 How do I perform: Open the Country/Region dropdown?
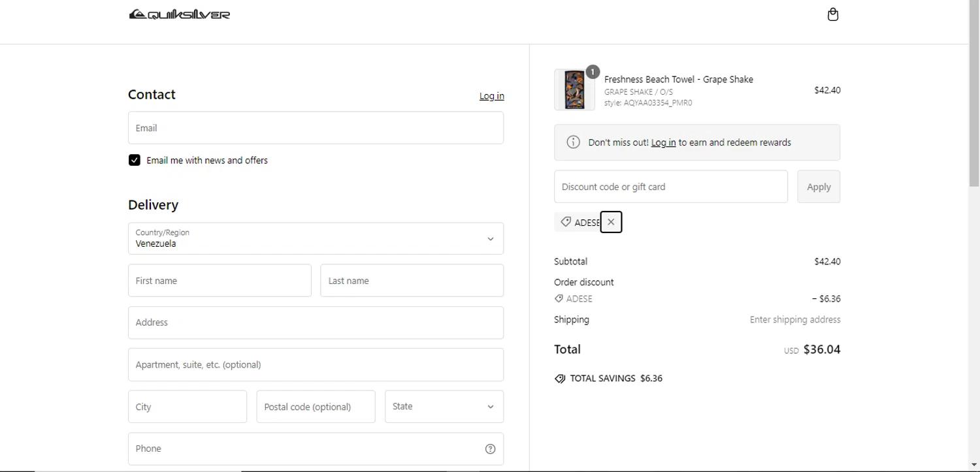pos(316,238)
